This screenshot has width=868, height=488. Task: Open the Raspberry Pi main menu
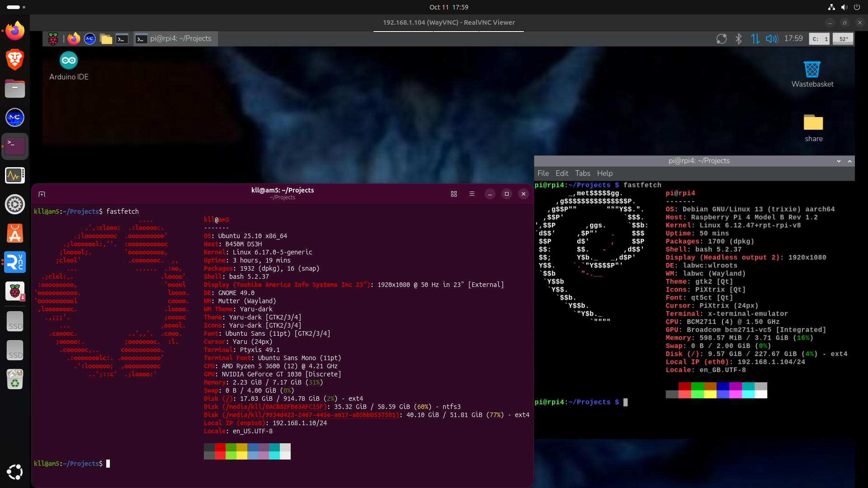coord(53,39)
